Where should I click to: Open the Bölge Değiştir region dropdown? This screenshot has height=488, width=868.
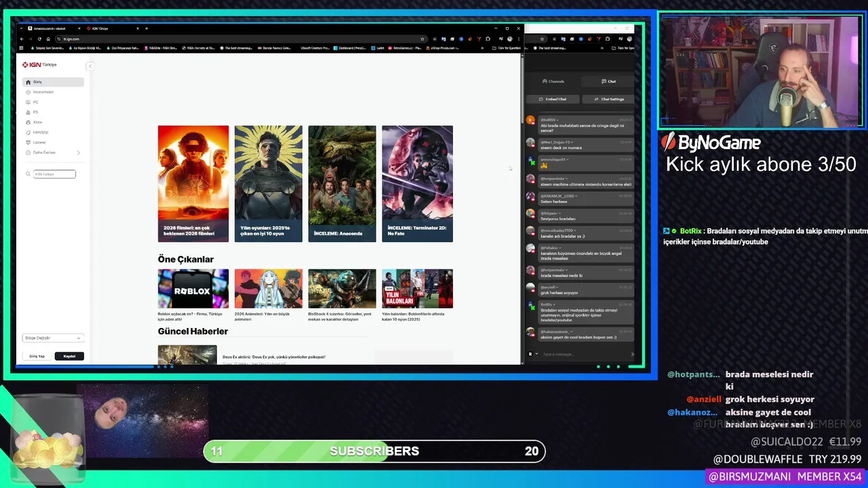(53, 338)
